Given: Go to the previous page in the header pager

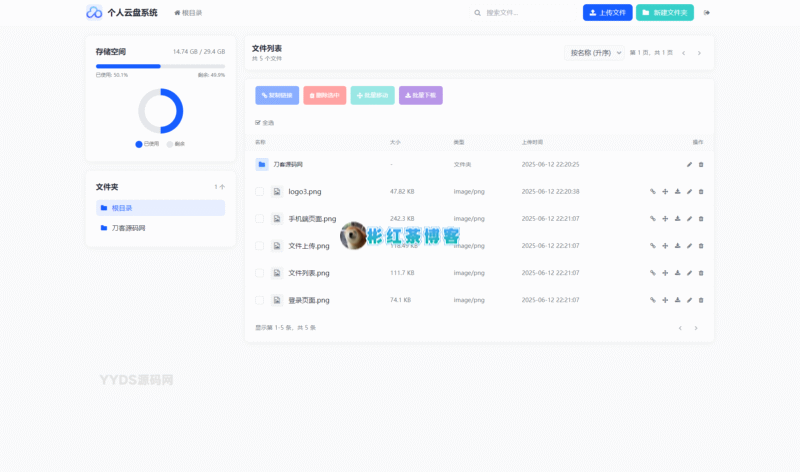Looking at the screenshot, I should pyautogui.click(x=684, y=53).
